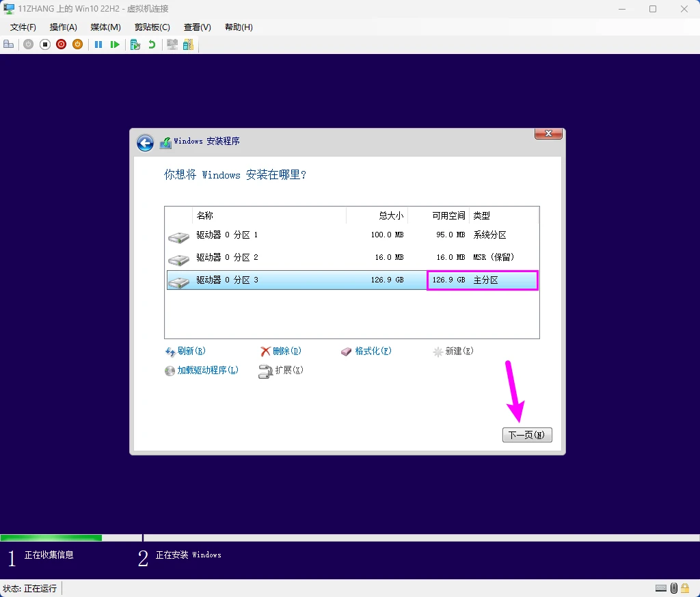Screen dimensions: 700x597
Task: Click the 名称 column header
Action: click(x=269, y=215)
